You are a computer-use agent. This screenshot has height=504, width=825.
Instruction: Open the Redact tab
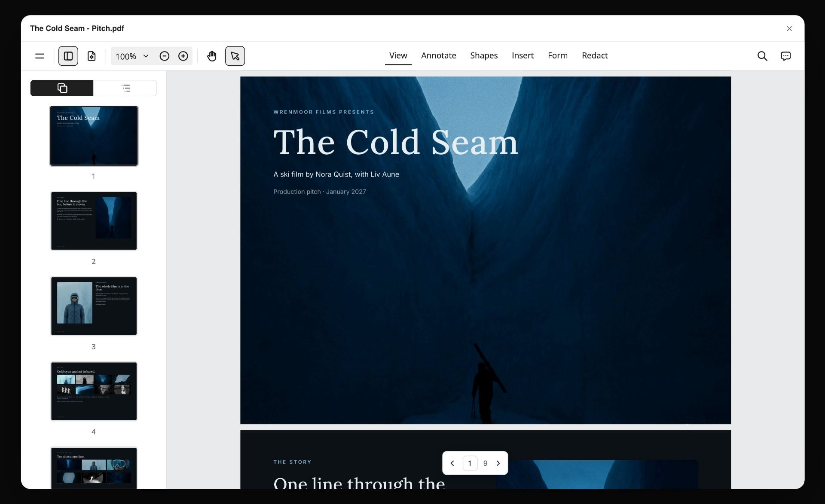[x=595, y=55]
